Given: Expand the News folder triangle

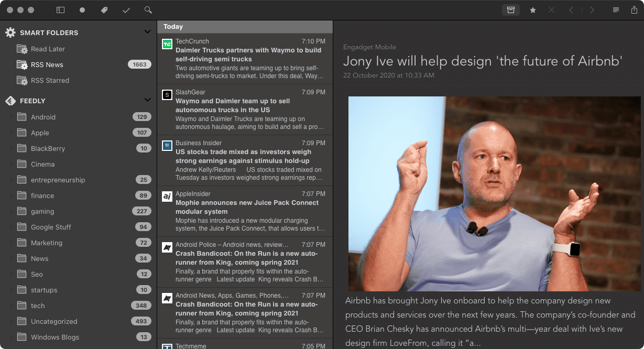Looking at the screenshot, I should point(10,259).
